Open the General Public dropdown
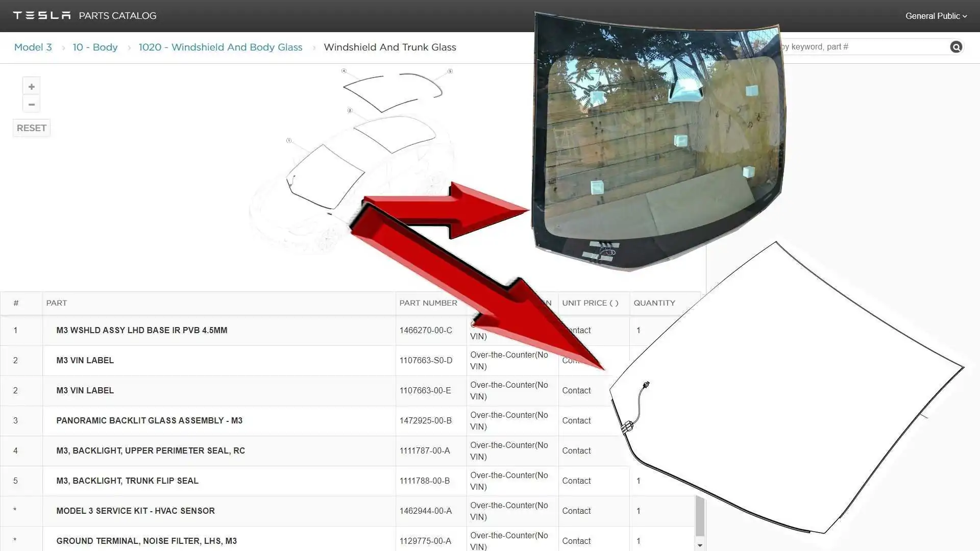 click(936, 16)
